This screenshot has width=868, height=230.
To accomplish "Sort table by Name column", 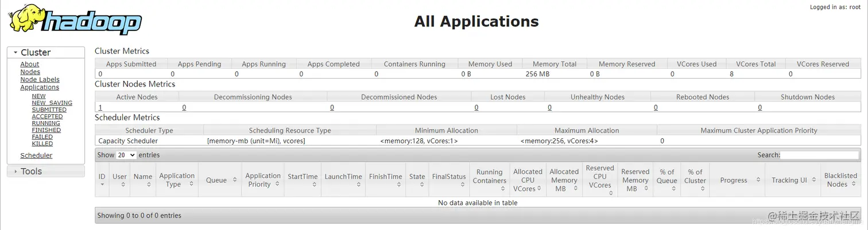I will click(x=142, y=180).
